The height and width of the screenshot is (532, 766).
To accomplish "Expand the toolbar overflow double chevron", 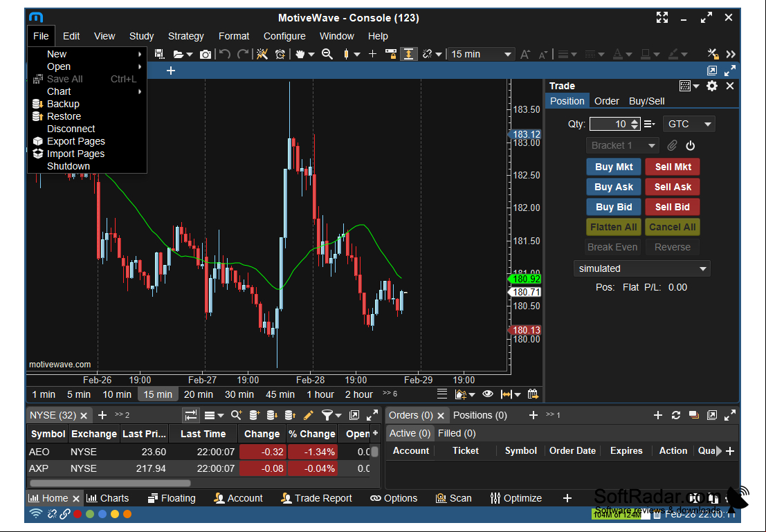I will click(x=731, y=54).
